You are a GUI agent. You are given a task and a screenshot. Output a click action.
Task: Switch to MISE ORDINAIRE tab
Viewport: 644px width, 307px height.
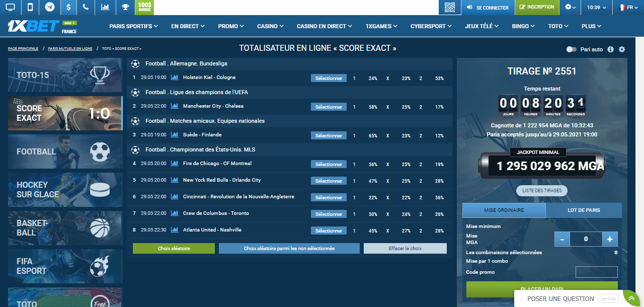pos(504,210)
